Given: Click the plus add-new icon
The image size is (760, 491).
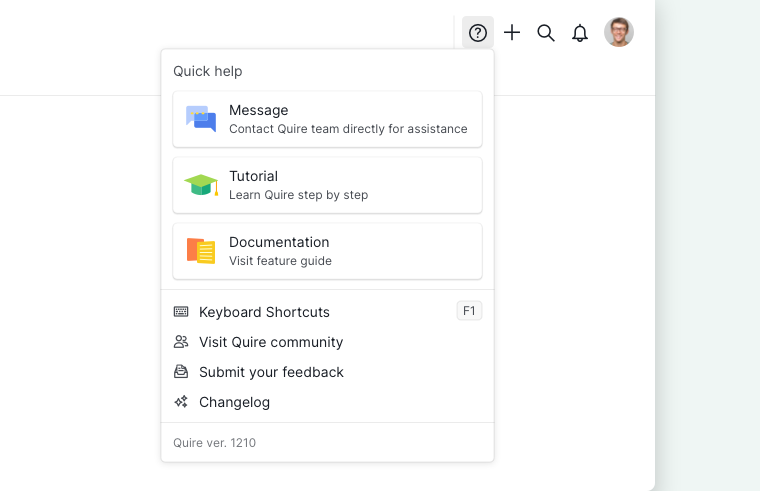Looking at the screenshot, I should coord(512,32).
